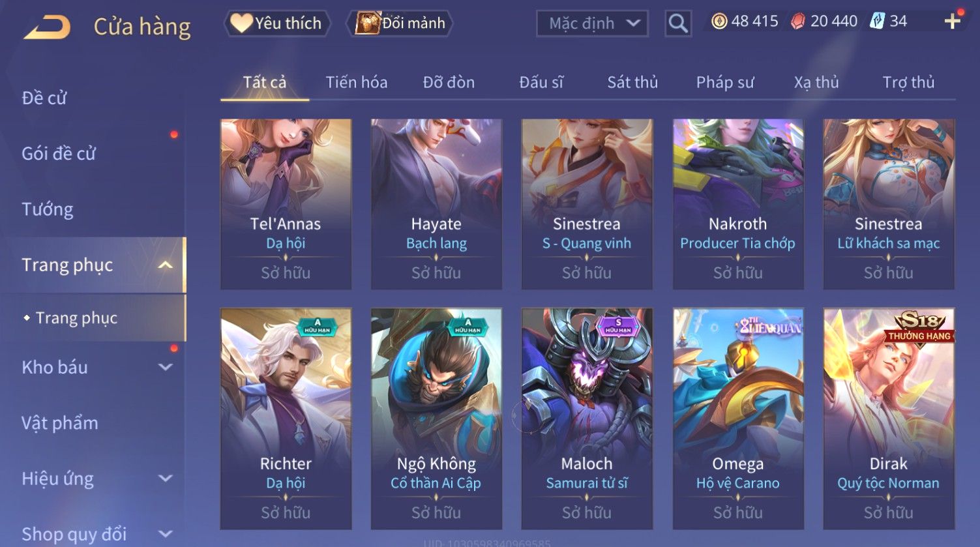
Task: Select the Maloch Samurai tử sĩ skin card
Action: coord(587,419)
